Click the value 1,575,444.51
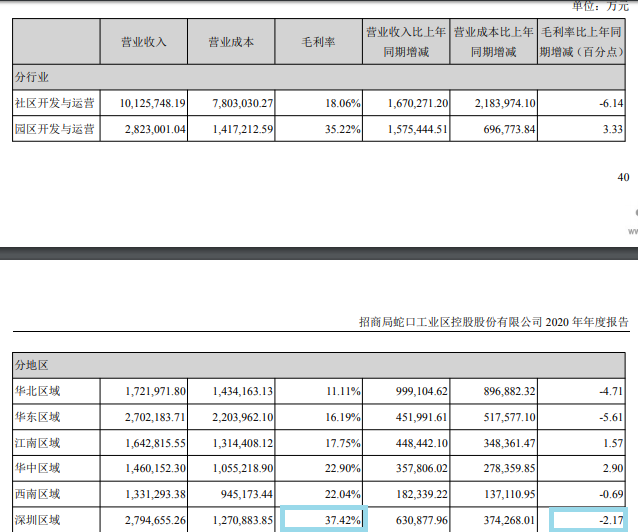This screenshot has width=638, height=532. [x=418, y=129]
